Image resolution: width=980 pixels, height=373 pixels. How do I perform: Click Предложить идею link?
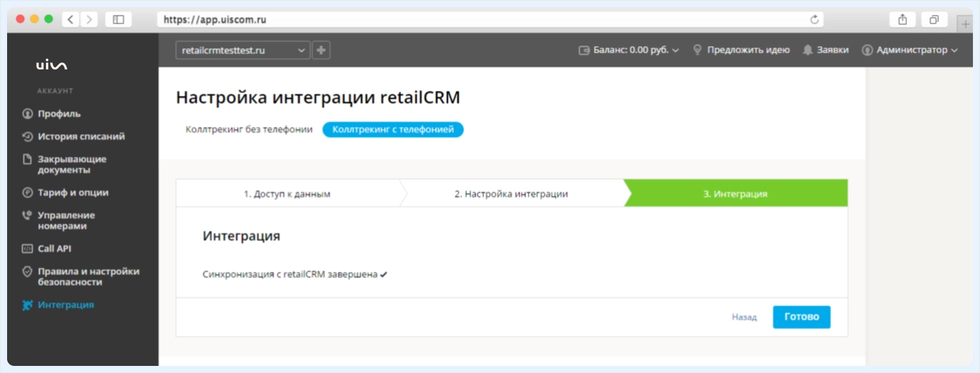click(x=748, y=50)
